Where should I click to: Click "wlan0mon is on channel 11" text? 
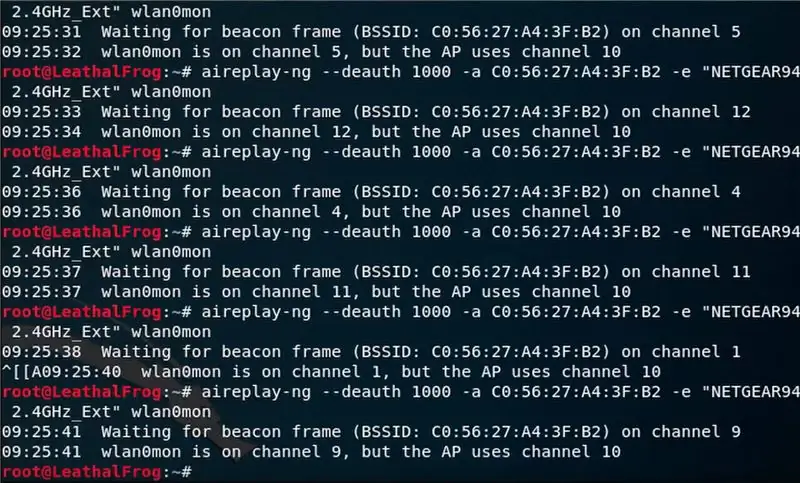(x=227, y=292)
